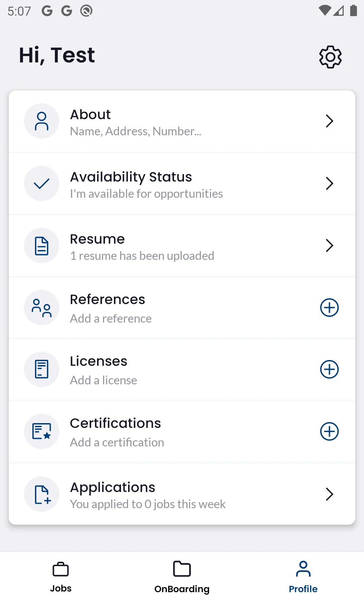Tap 'Add a license' text
The width and height of the screenshot is (364, 605).
tap(103, 380)
